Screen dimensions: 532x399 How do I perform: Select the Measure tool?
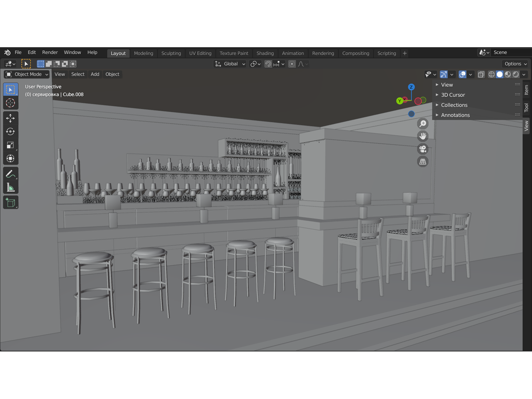(10, 186)
